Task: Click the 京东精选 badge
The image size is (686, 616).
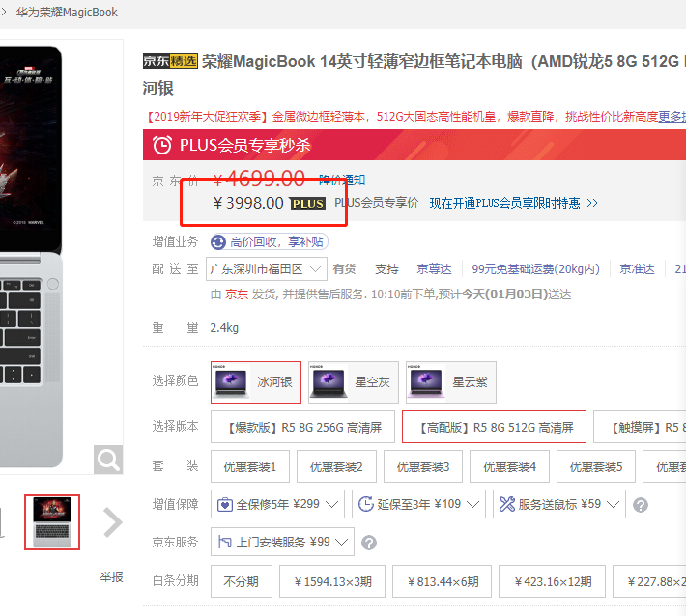Action: point(170,61)
